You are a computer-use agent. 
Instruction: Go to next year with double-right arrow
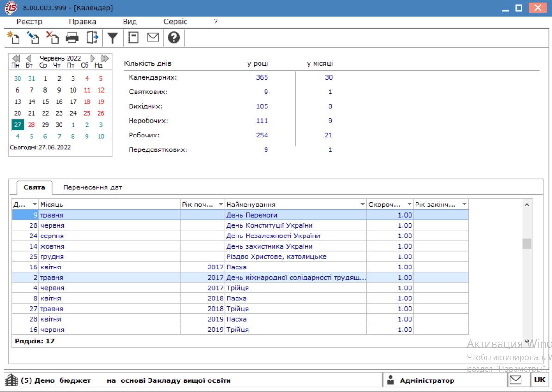tap(105, 58)
